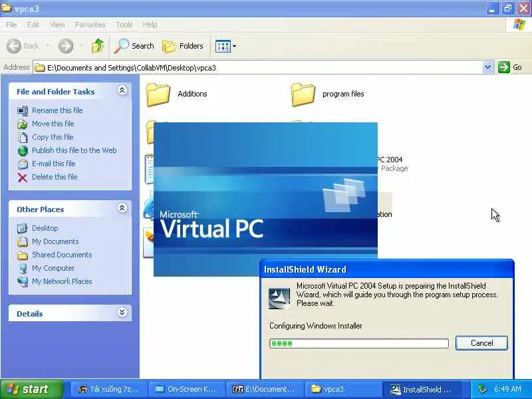Open the Back button history dropdown arrow

pyautogui.click(x=47, y=45)
